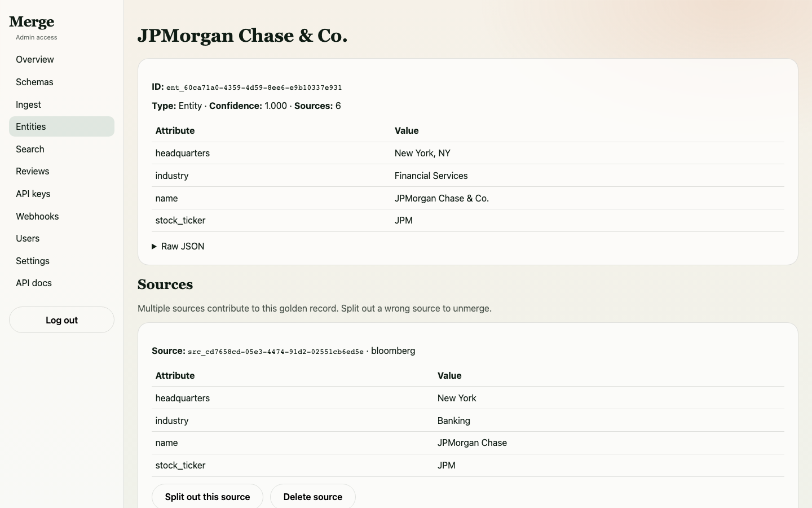Open the Ingest section
Viewport: 812px width, 508px height.
(61, 104)
